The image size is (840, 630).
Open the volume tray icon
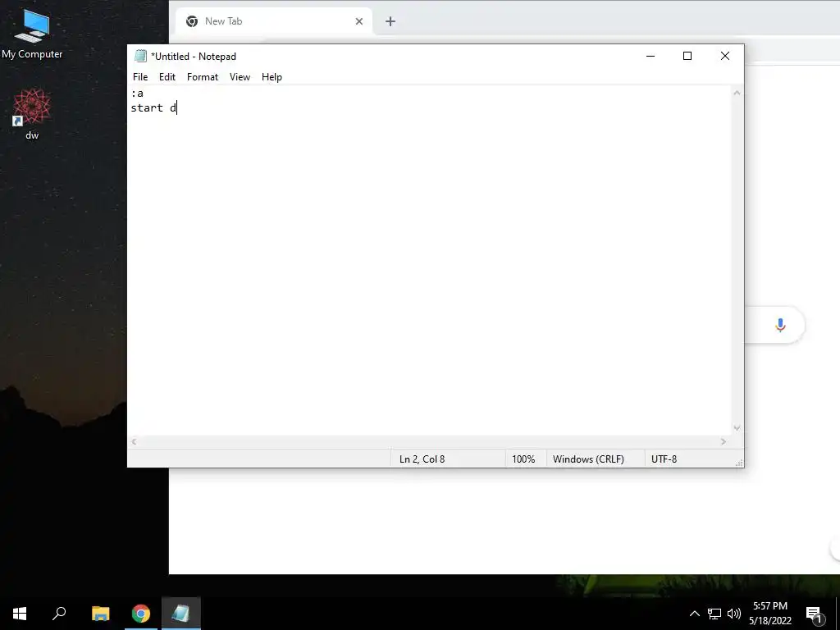(734, 614)
